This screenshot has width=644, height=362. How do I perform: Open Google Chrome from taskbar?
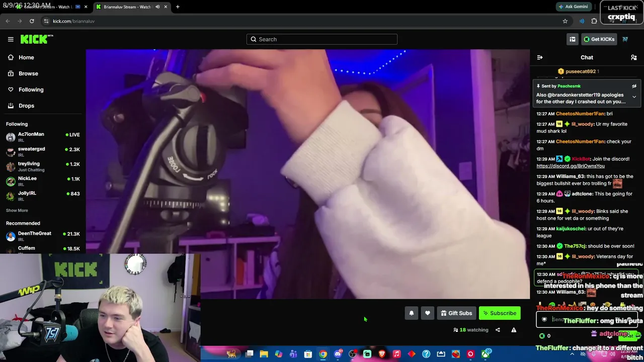click(323, 354)
